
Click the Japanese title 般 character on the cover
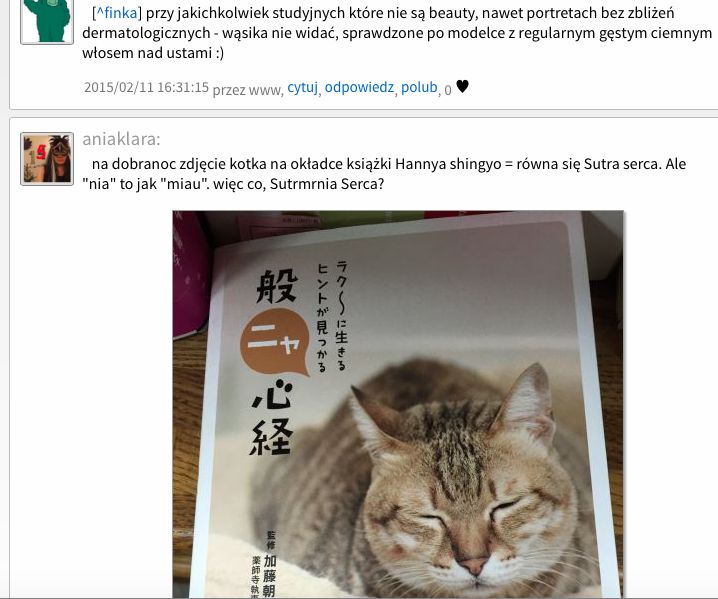pos(277,286)
